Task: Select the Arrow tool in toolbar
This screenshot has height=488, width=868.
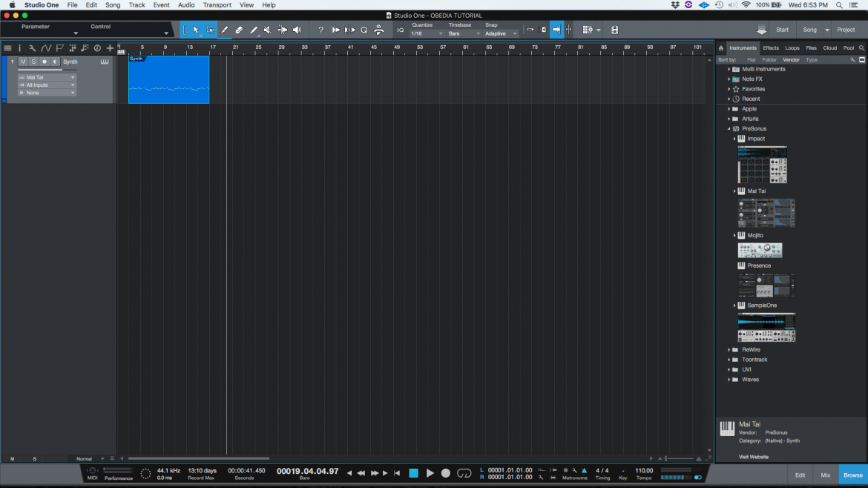Action: click(x=195, y=30)
